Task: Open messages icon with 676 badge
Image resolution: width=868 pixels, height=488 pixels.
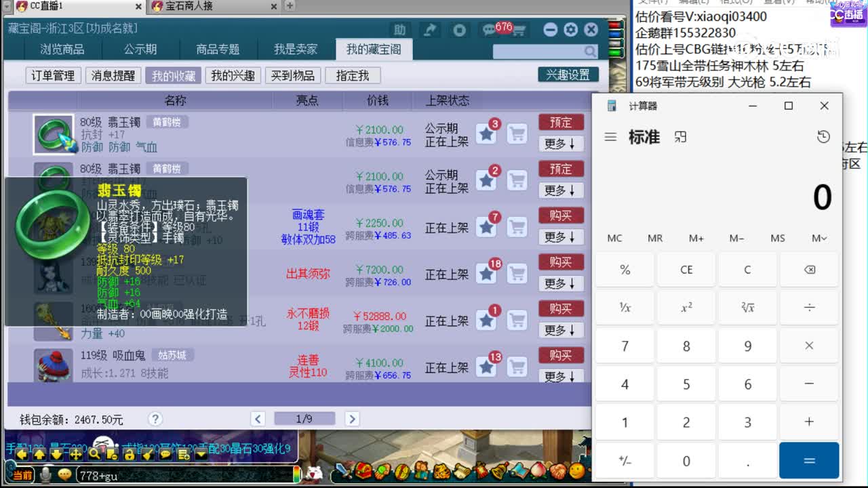Action: coord(490,30)
